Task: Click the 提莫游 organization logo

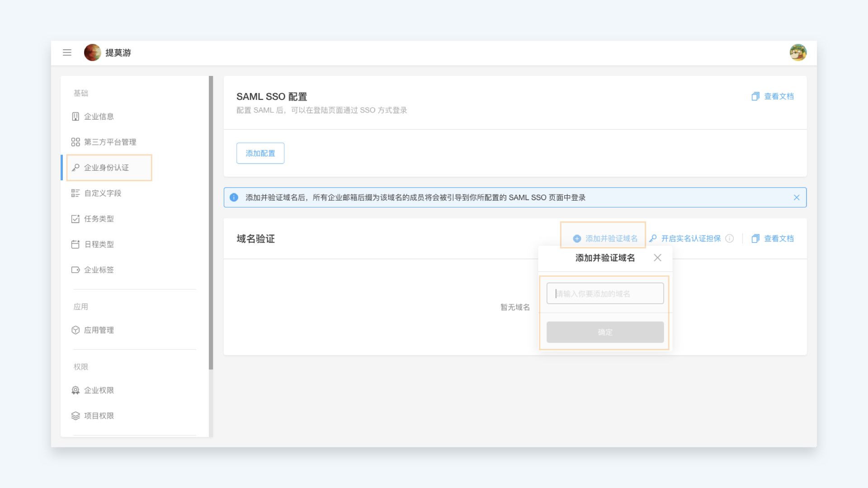Action: [x=92, y=52]
